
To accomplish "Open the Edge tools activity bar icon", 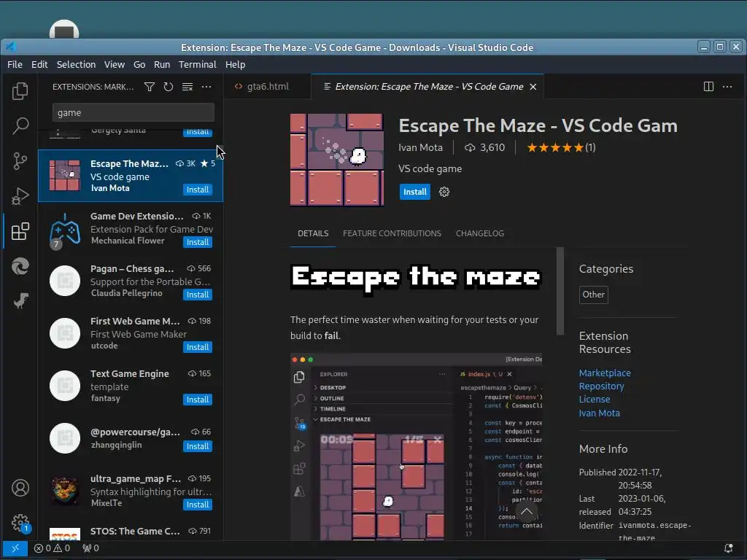I will click(20, 266).
